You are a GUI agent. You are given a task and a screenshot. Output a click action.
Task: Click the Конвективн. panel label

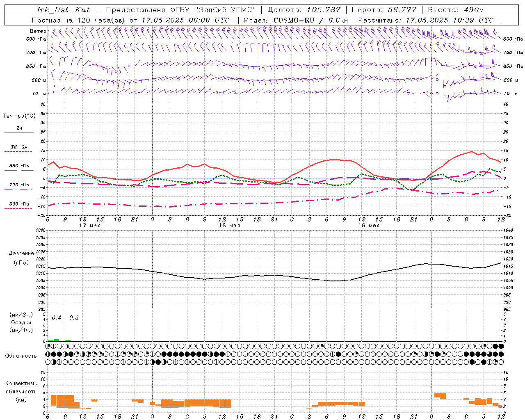click(21, 383)
